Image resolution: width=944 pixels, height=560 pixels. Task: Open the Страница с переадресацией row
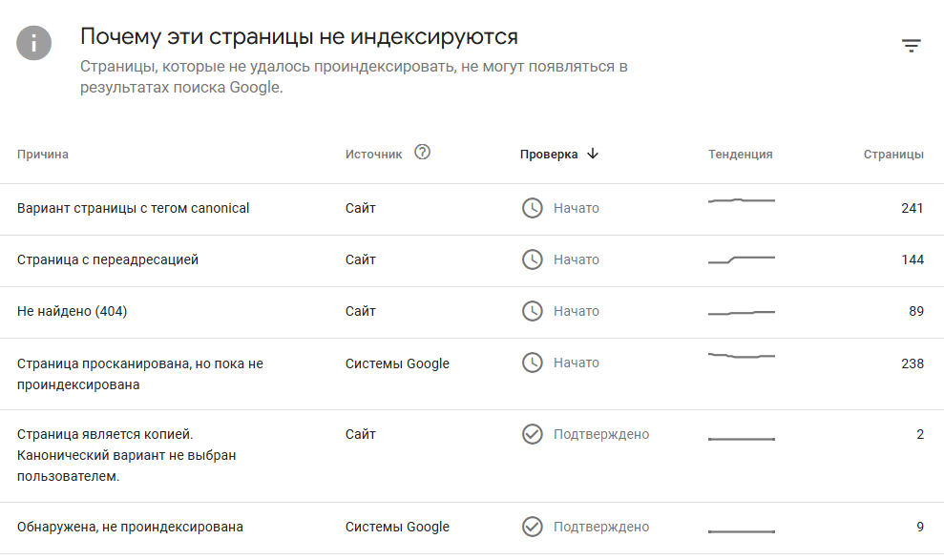(x=108, y=259)
